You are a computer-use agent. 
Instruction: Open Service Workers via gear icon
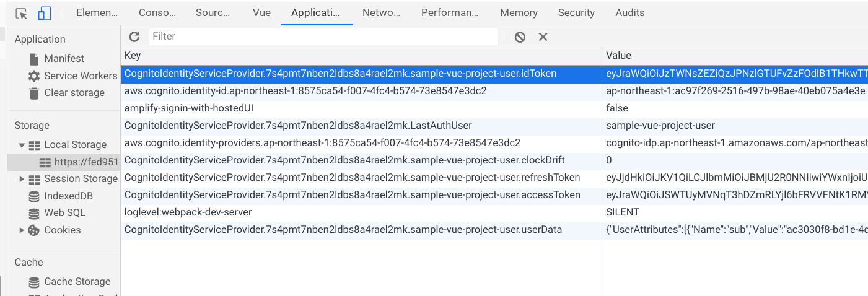34,76
